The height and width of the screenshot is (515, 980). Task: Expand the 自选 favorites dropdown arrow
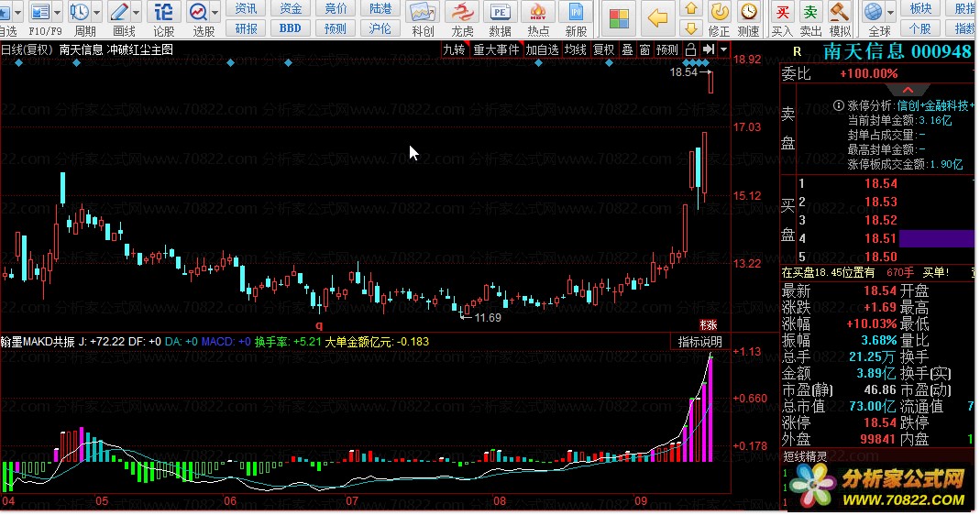(x=17, y=12)
